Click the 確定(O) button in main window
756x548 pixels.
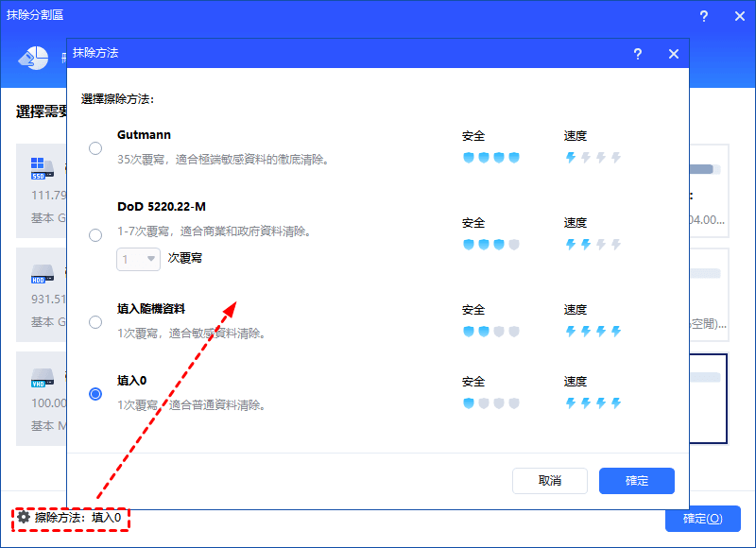coord(702,519)
